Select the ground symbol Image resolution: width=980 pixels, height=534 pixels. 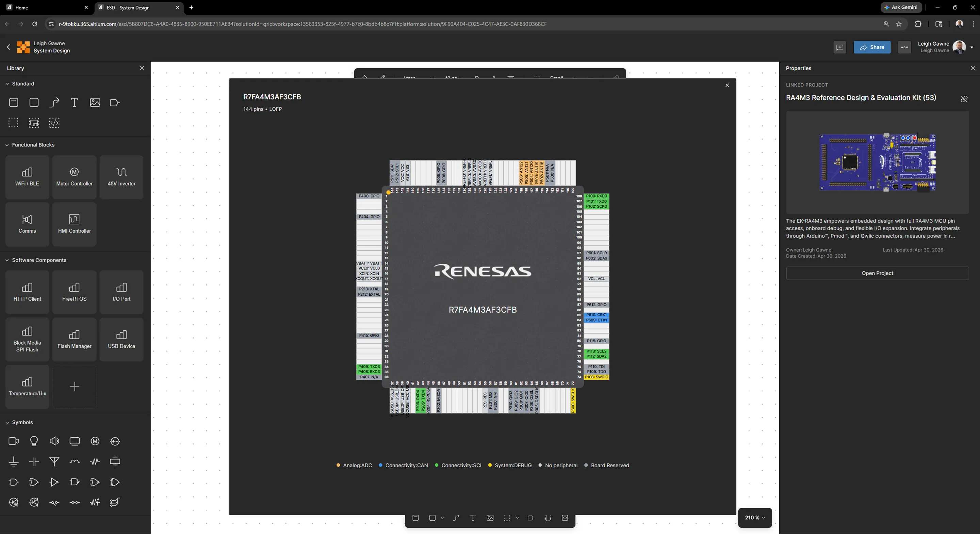click(x=14, y=462)
